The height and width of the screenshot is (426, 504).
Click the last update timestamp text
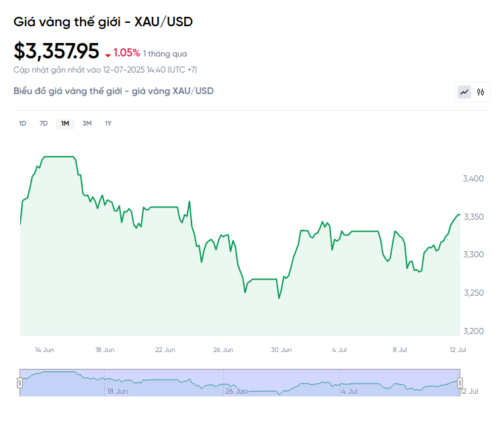point(106,69)
